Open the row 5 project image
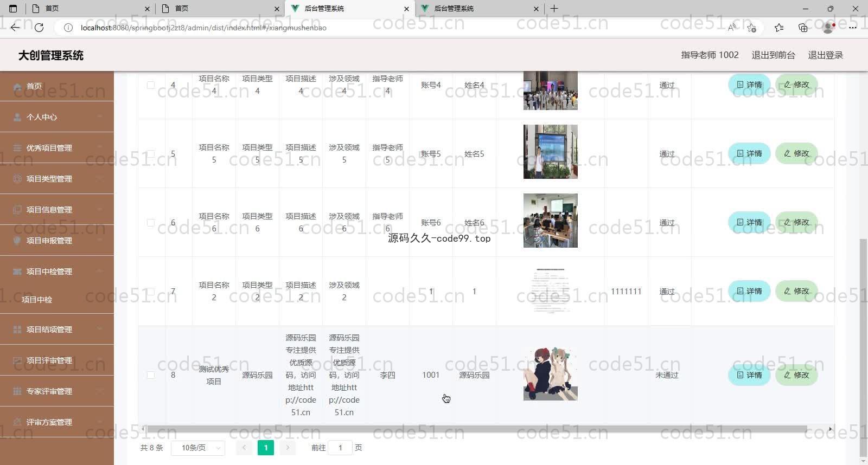 click(x=551, y=152)
